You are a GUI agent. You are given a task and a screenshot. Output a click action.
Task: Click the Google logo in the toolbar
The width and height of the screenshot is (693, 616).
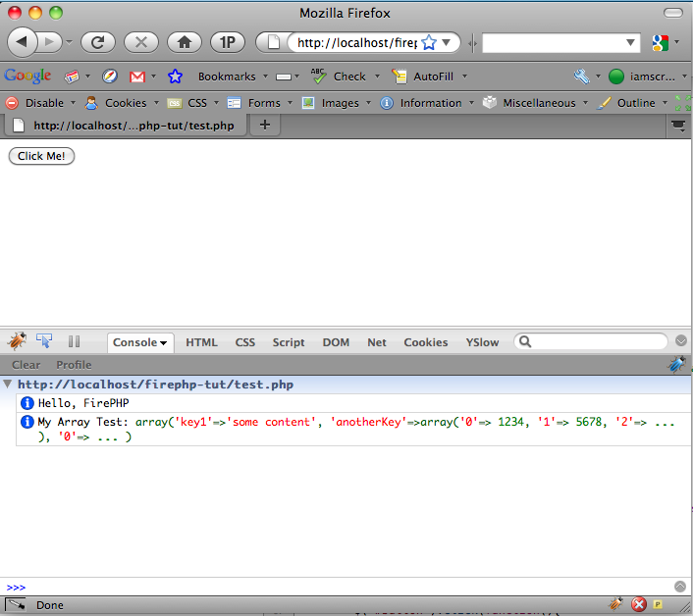(27, 76)
